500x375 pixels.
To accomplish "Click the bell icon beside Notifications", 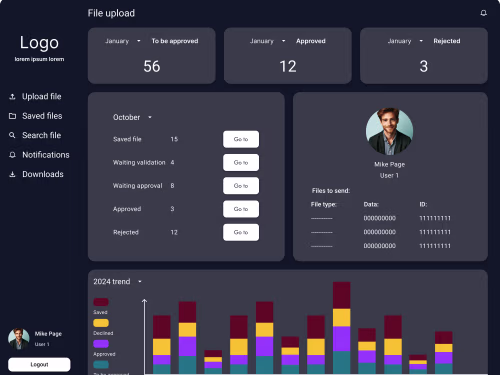I will (x=12, y=155).
